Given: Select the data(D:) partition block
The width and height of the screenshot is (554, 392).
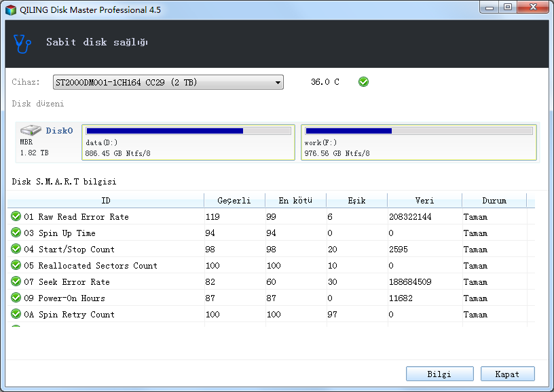Looking at the screenshot, I should point(188,142).
